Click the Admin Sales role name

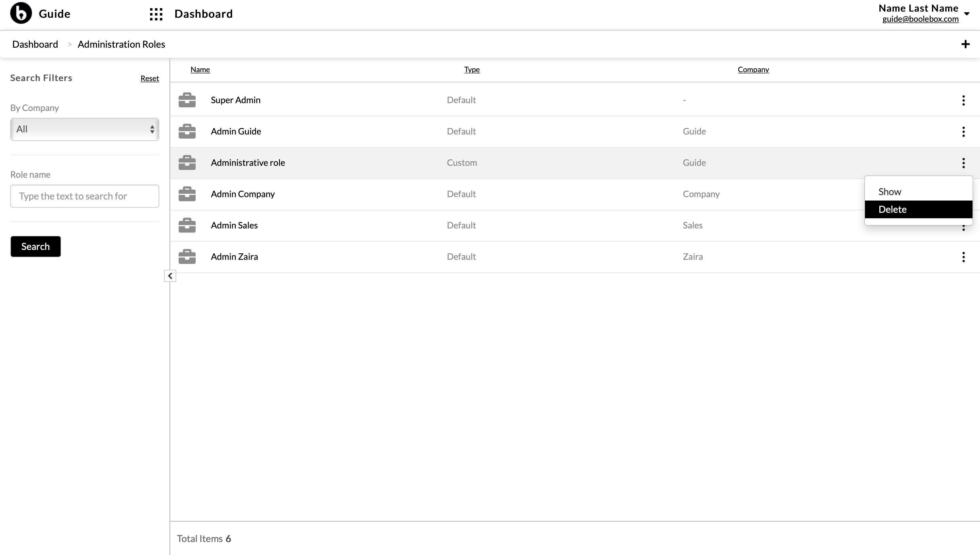pyautogui.click(x=234, y=225)
